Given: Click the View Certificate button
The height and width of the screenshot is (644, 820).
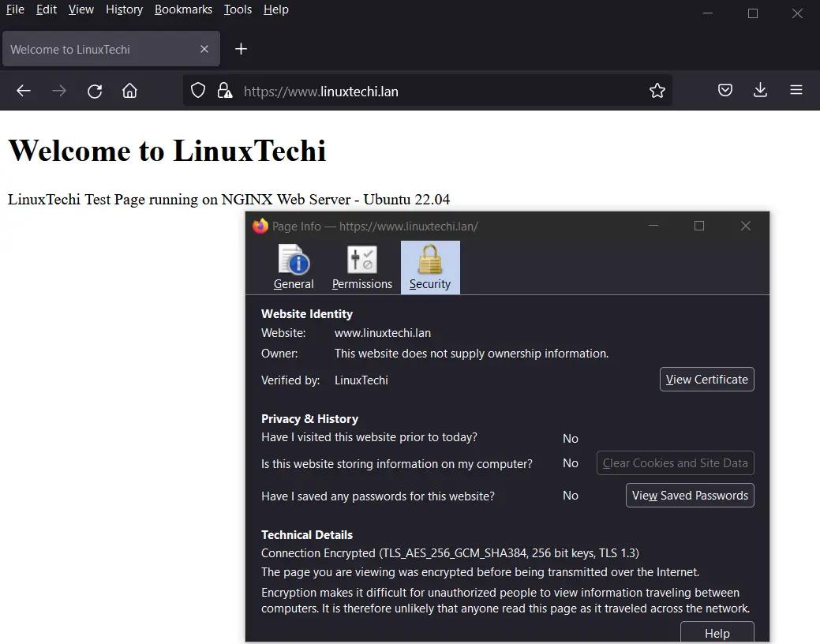Looking at the screenshot, I should (x=706, y=379).
